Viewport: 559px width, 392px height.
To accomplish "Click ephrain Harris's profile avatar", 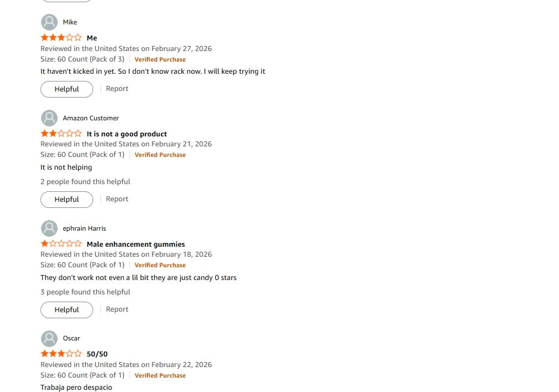I will click(x=49, y=228).
